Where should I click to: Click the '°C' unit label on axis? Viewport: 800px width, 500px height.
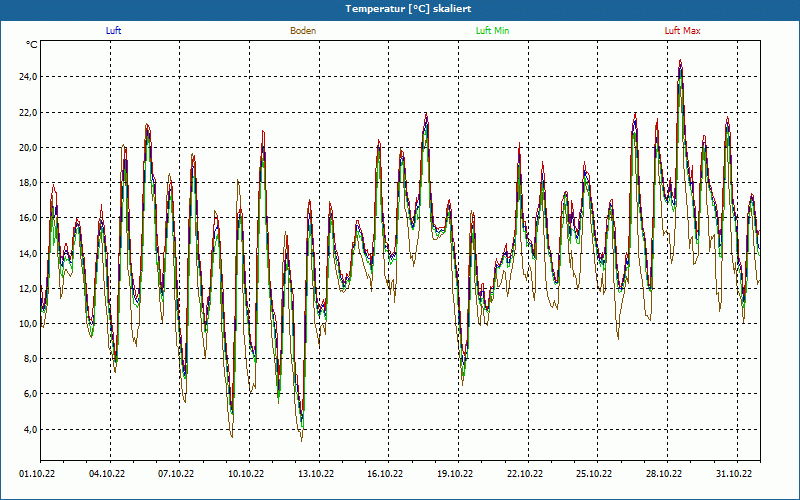31,45
